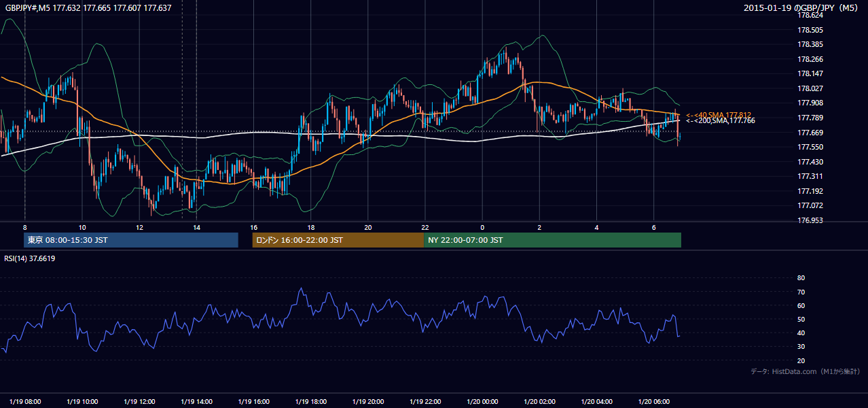Viewport: 868px width, 408px height.
Task: Click price axis value 176.953
Action: [x=810, y=220]
